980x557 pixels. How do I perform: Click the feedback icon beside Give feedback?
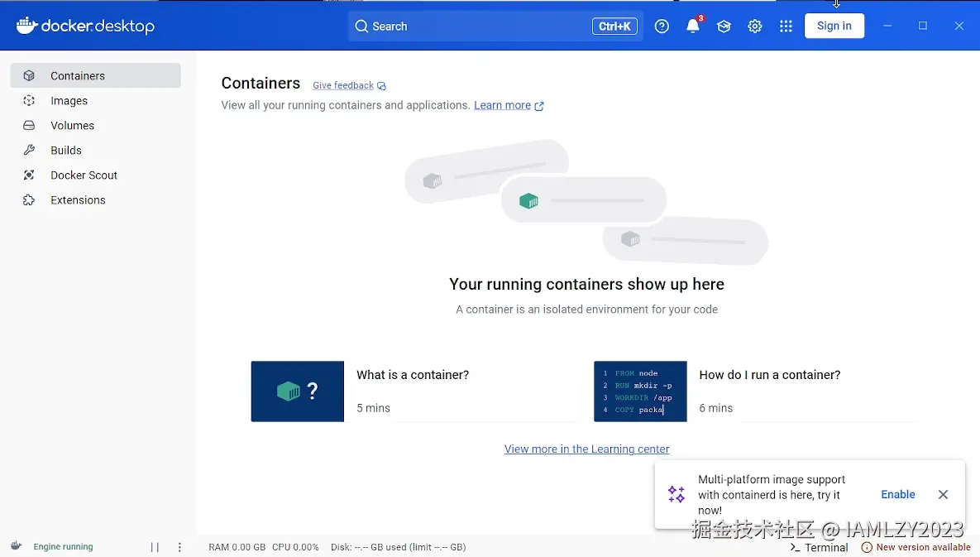coord(381,86)
